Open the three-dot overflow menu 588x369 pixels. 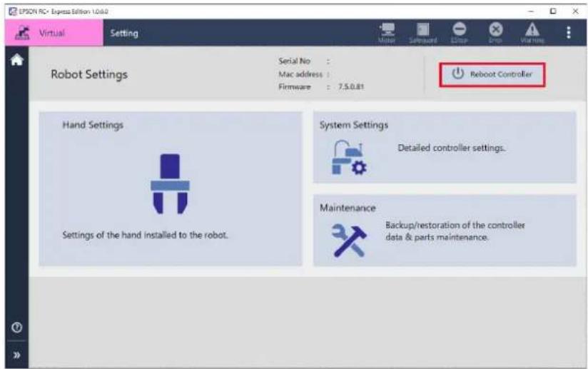(569, 33)
